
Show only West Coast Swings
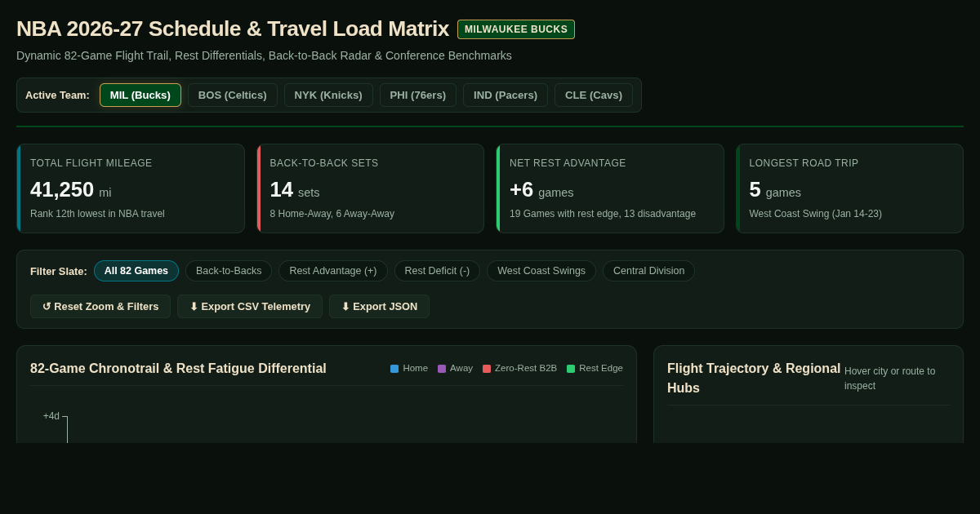541,271
